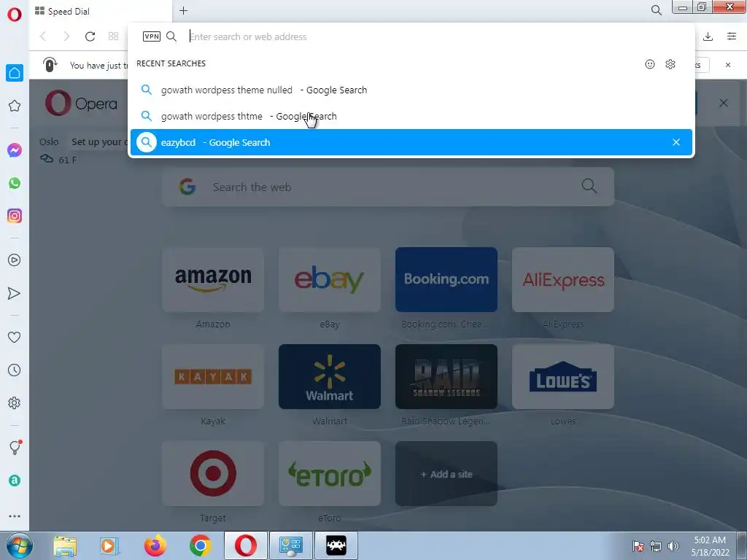Viewport: 747px width, 560px height.
Task: Open the Amazon speed dial tile
Action: tap(213, 279)
